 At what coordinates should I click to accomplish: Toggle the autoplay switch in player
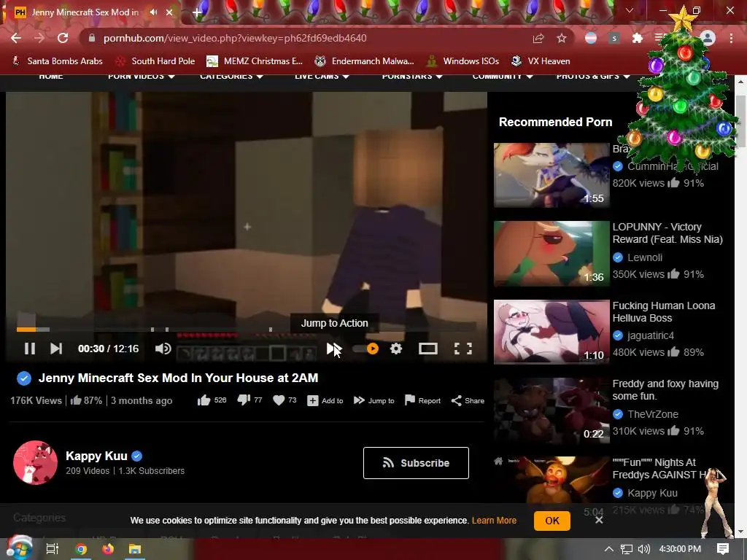pyautogui.click(x=366, y=349)
